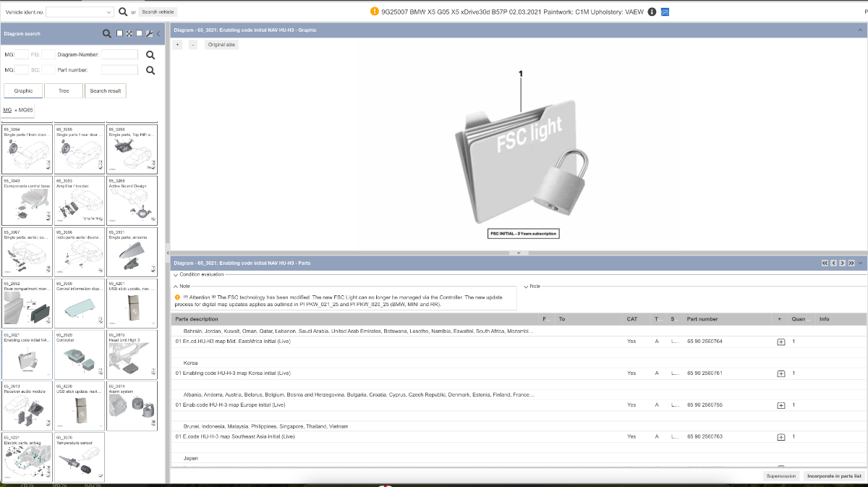The width and height of the screenshot is (868, 487).
Task: Select the E.code HU-H-3 map Southeast Asia row
Action: pyautogui.click(x=517, y=437)
